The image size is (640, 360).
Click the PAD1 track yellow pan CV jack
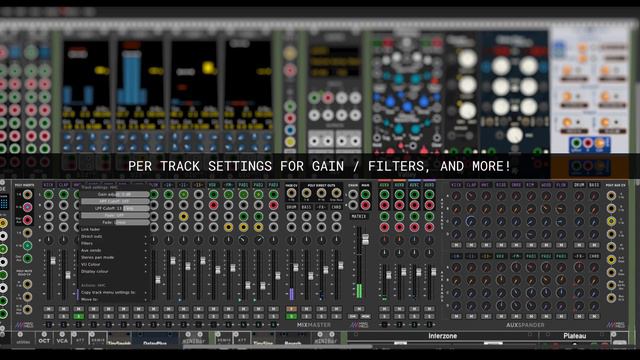[x=243, y=227]
